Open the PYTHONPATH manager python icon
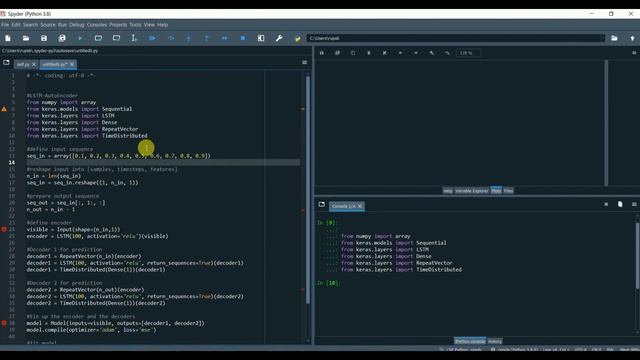Image resolution: width=640 pixels, height=360 pixels. (298, 38)
